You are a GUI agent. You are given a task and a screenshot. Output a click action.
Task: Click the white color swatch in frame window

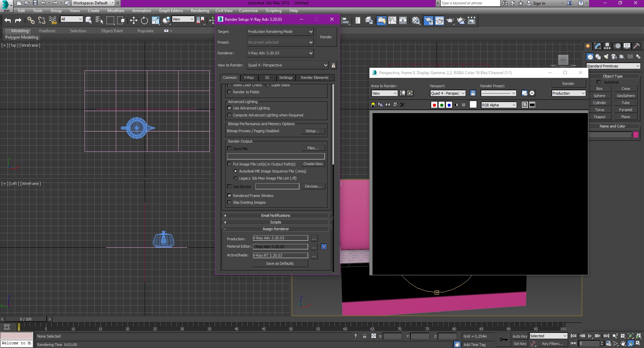pos(473,105)
